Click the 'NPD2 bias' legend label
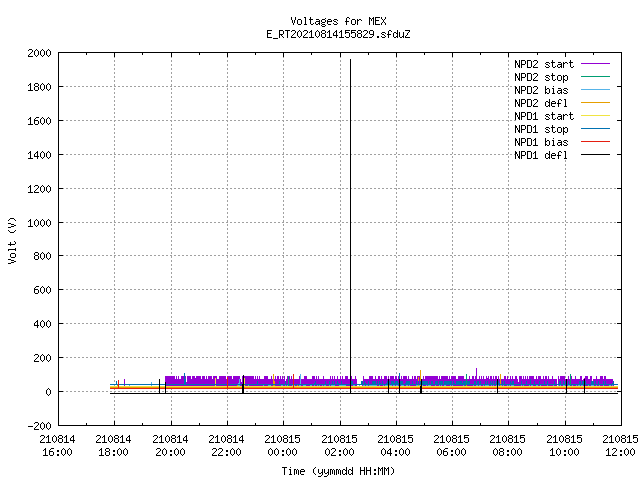This screenshot has width=640, height=480. tap(541, 90)
